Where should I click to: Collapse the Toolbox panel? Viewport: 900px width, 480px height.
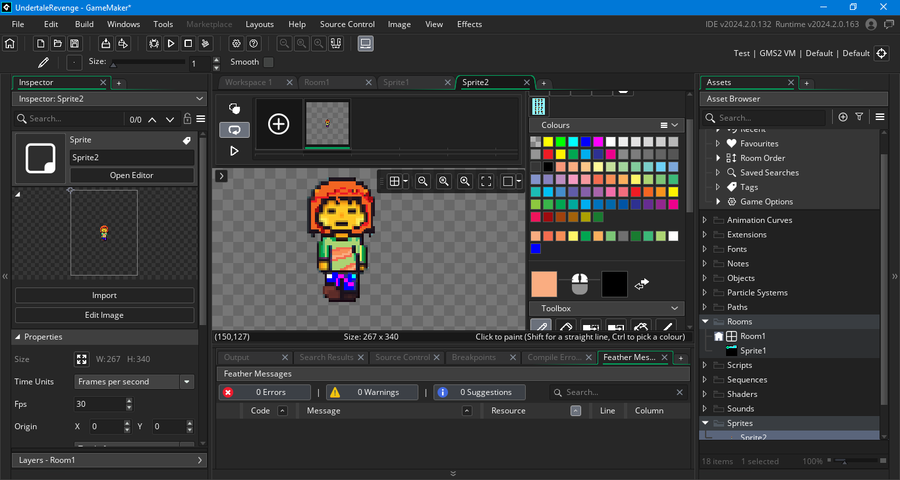point(674,308)
